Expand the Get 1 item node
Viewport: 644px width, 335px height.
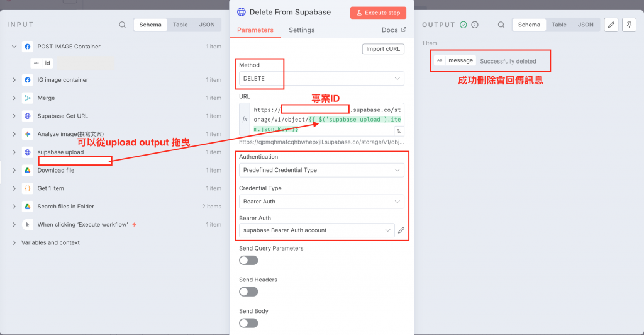point(14,188)
